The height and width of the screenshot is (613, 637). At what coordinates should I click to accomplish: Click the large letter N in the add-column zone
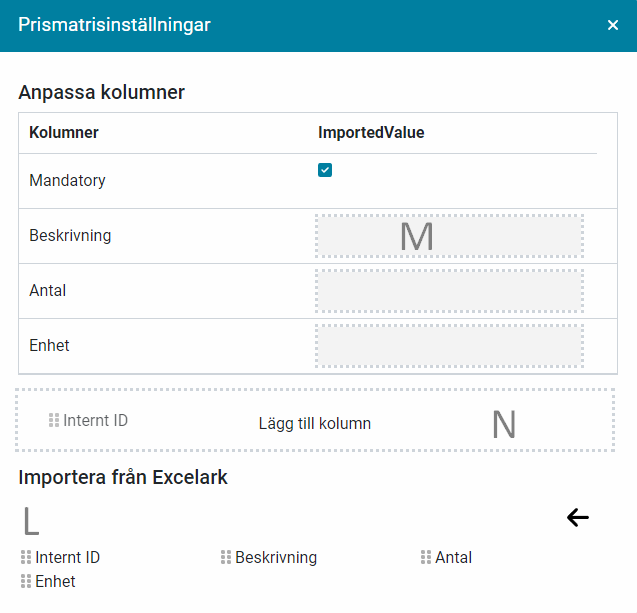(x=504, y=425)
